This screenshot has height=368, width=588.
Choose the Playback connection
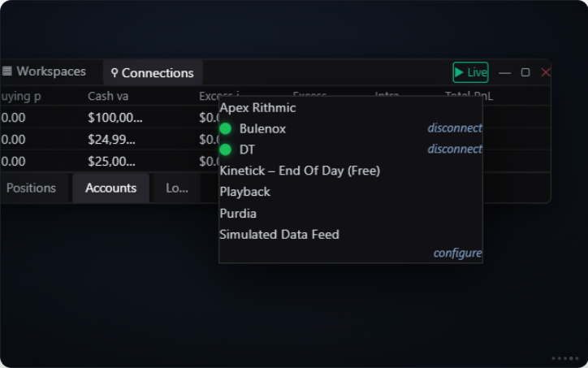point(245,192)
